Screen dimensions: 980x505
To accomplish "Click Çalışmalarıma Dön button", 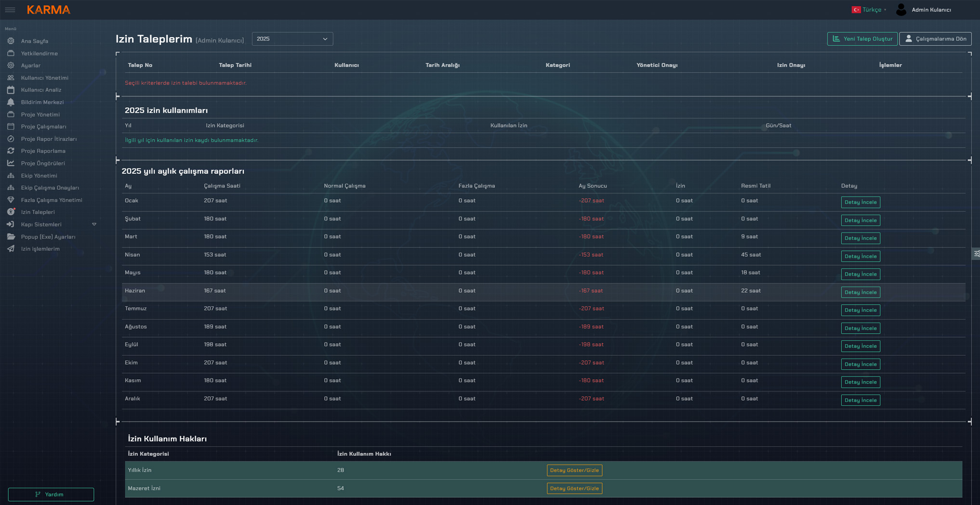I will pos(935,39).
